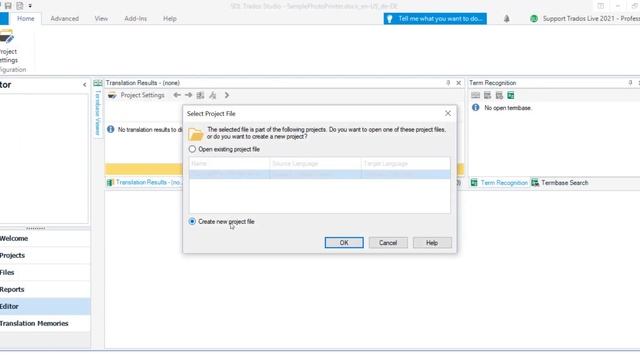The image size is (640, 360).
Task: Click the Source Language column header
Action: tap(316, 164)
